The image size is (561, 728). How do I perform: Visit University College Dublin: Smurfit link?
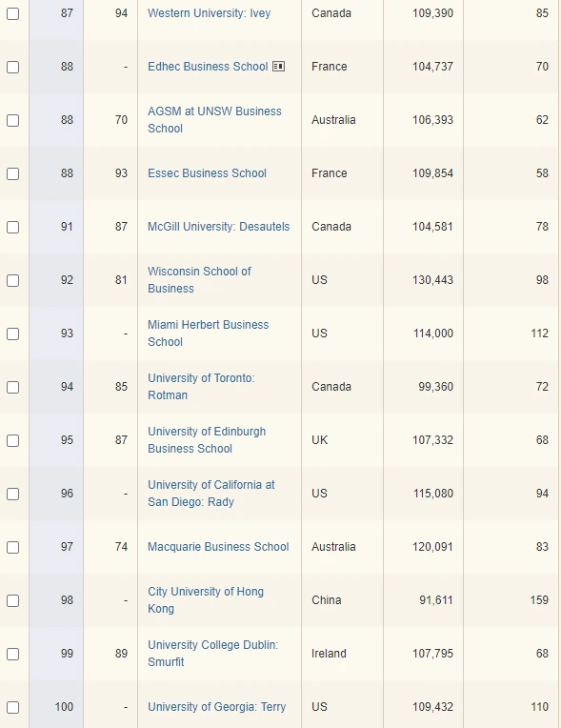pyautogui.click(x=212, y=654)
